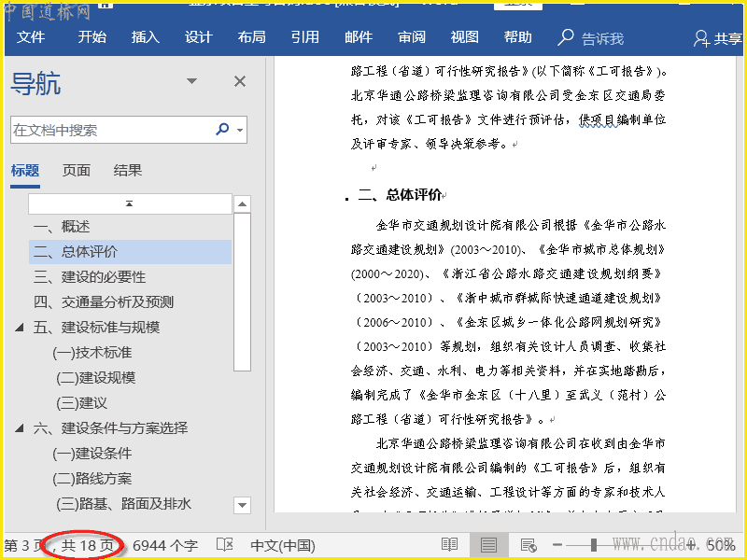Switch to the 引用 ribbon tab
Viewport: 747px width, 560px height.
[x=305, y=37]
